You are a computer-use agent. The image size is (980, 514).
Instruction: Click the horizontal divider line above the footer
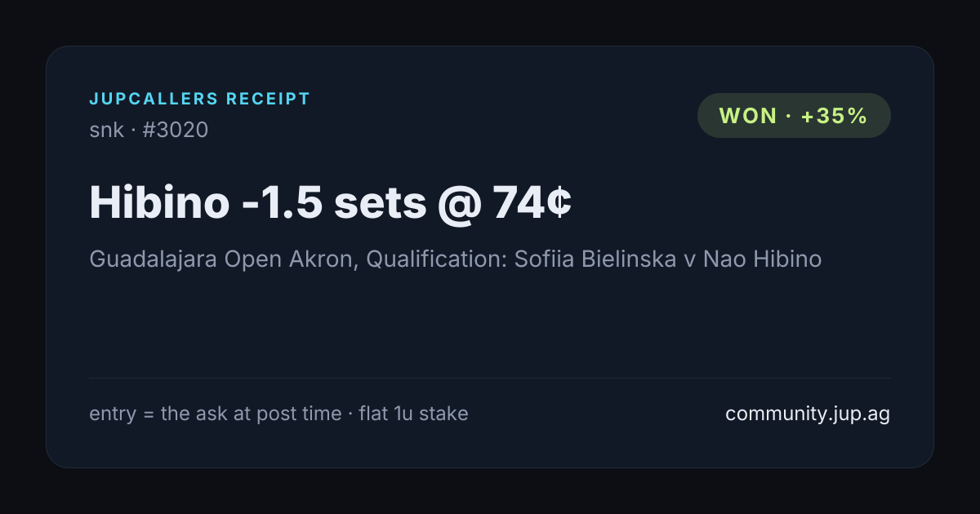point(490,378)
